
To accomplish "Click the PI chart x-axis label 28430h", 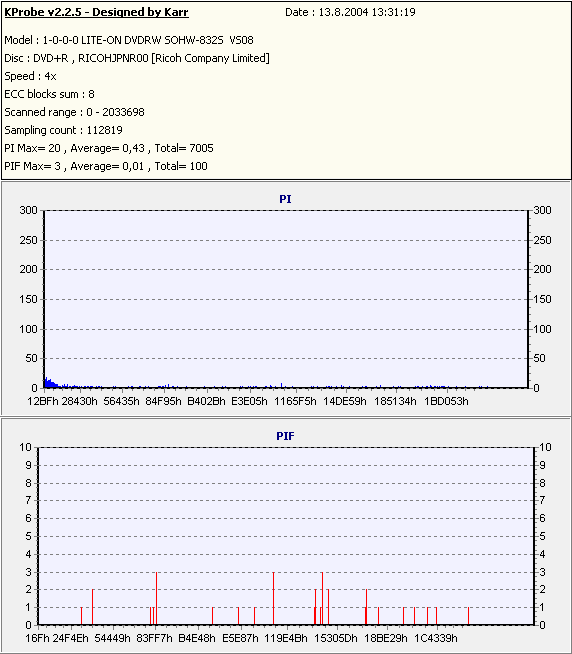I will point(79,401).
